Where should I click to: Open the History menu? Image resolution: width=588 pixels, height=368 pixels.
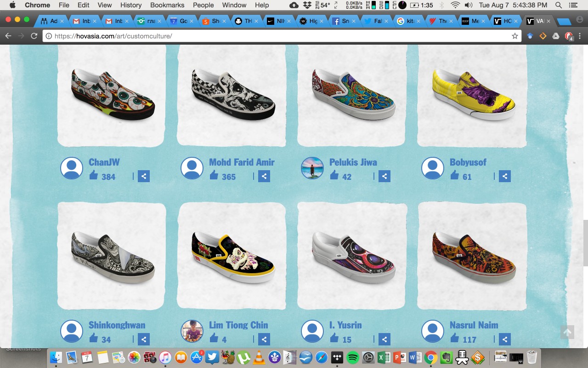pos(130,5)
